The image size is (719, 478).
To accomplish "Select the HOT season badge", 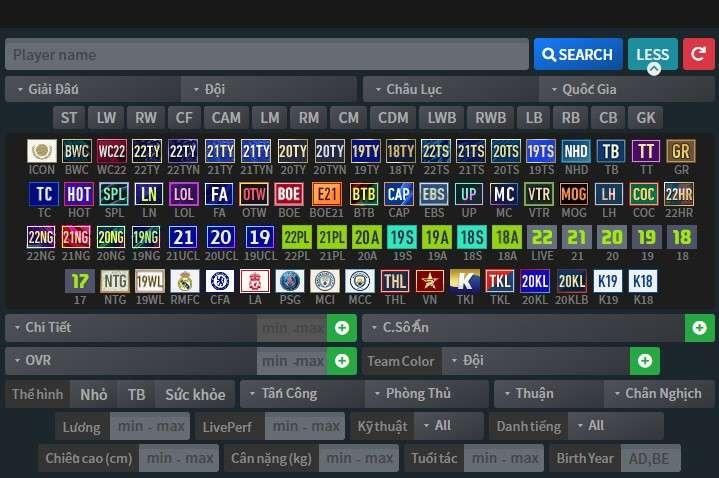I will [79, 194].
